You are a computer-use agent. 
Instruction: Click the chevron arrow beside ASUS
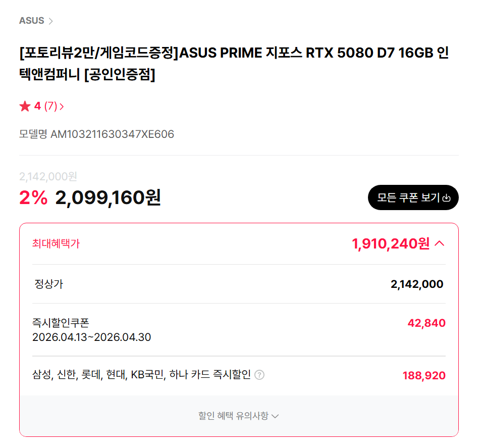[x=50, y=21]
